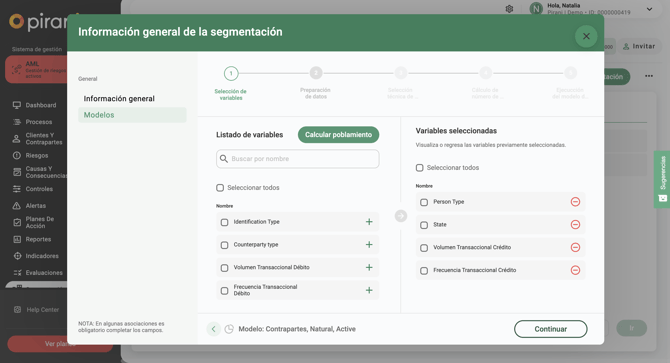
Task: Click the Controles sliders icon
Action: [x=17, y=189]
